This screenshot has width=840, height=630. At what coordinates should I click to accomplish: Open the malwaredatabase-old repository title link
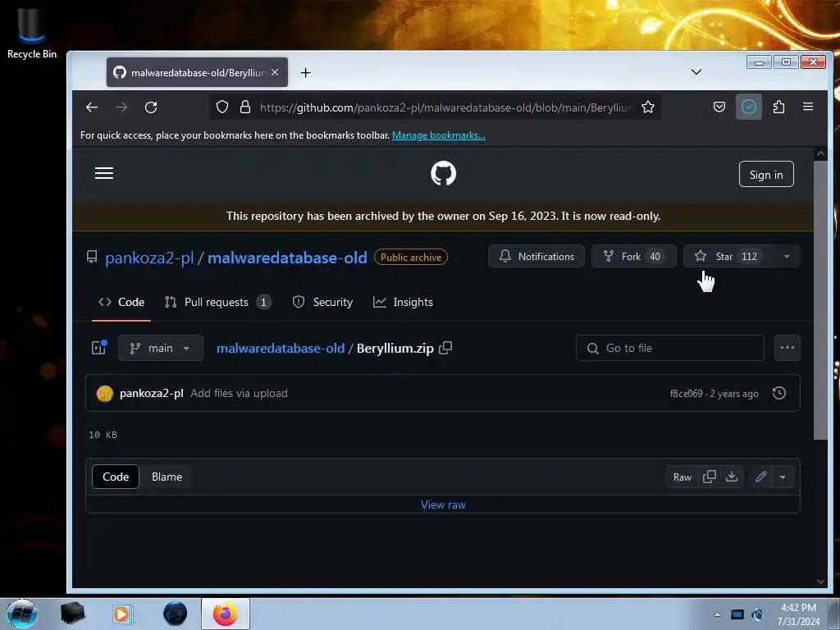pyautogui.click(x=287, y=258)
